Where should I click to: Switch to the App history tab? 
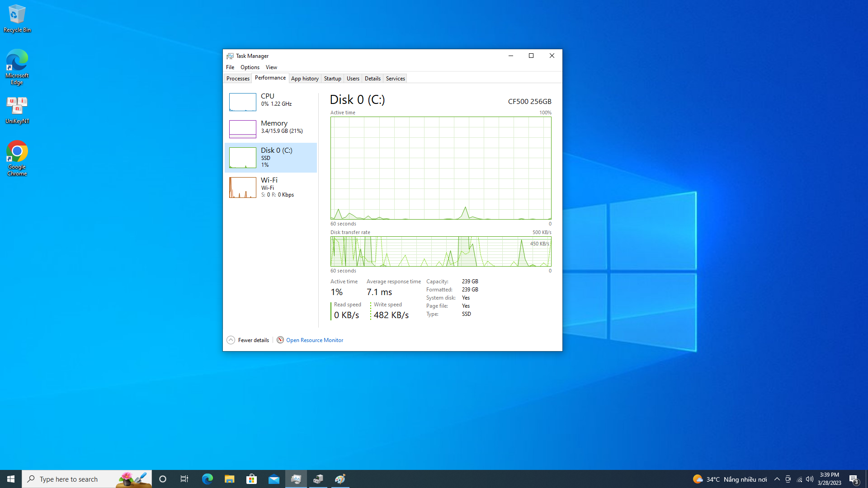click(305, 78)
